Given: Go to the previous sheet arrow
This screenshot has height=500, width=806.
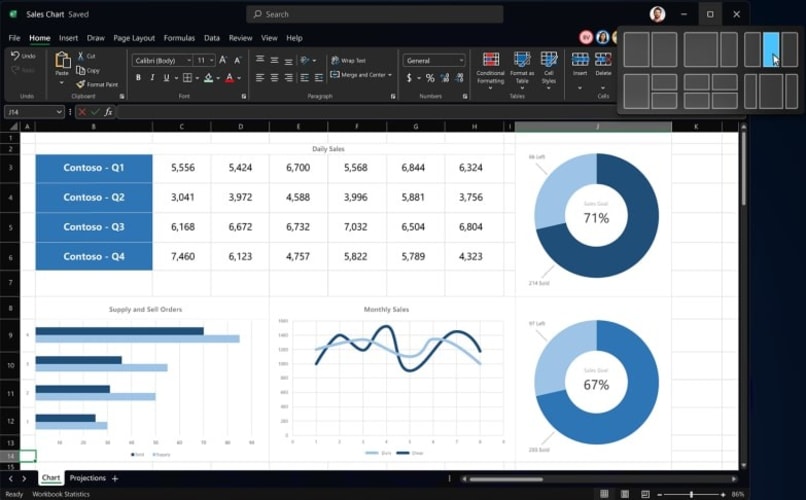Looking at the screenshot, I should [11, 478].
